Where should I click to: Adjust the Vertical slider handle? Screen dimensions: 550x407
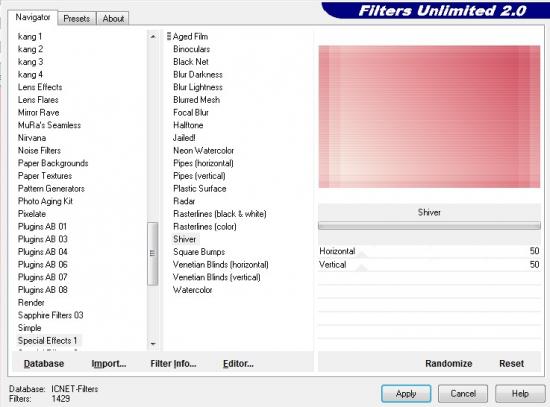[362, 268]
